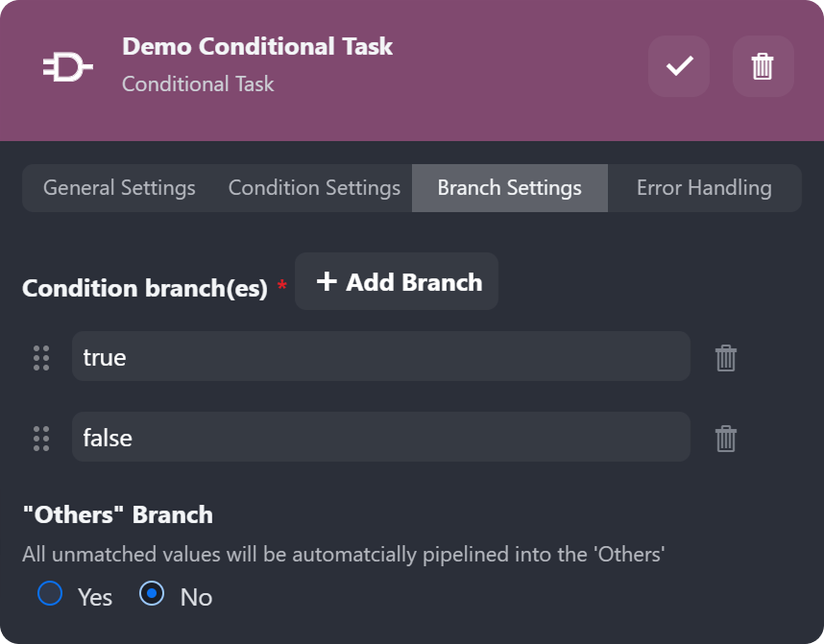Go to the Error Handling tab
Screen dimensions: 824x644
[x=704, y=188]
